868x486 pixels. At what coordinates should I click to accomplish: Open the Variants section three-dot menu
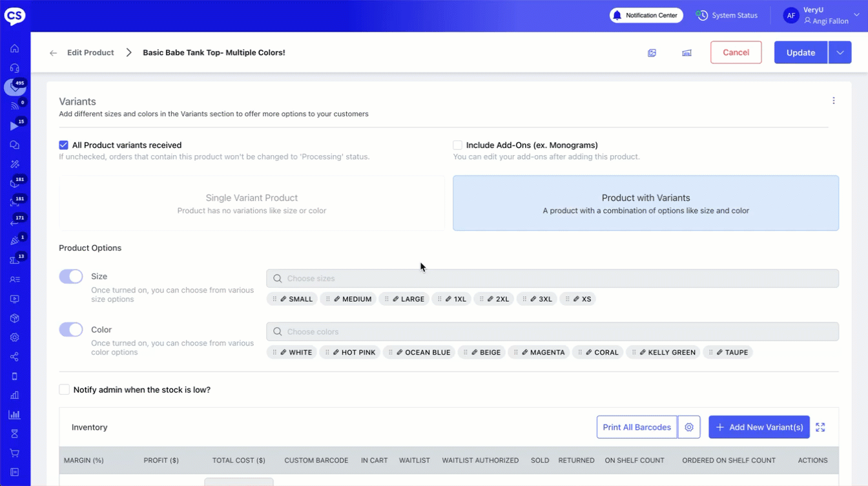coord(833,101)
